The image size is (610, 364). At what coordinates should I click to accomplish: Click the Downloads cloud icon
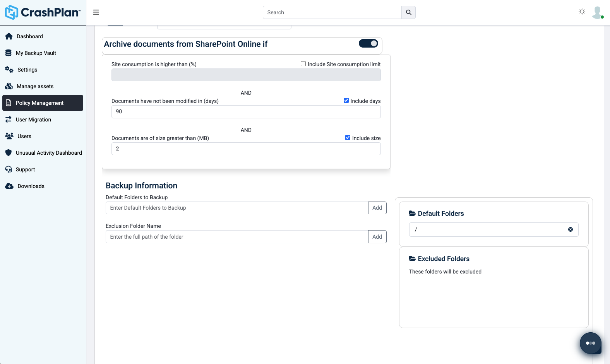[x=9, y=186]
